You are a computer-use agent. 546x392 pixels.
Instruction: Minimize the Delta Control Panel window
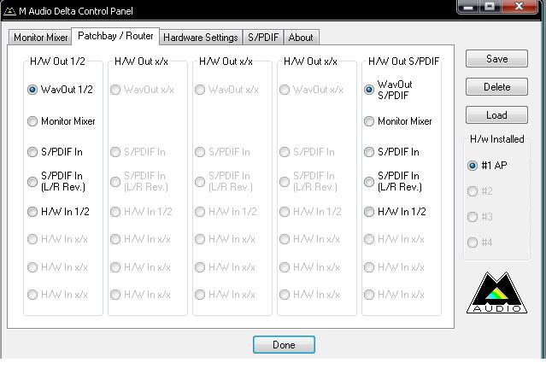pyautogui.click(x=468, y=7)
